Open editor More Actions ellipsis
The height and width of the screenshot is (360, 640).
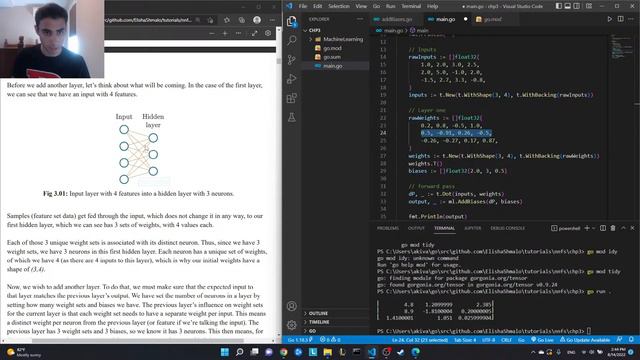point(631,19)
